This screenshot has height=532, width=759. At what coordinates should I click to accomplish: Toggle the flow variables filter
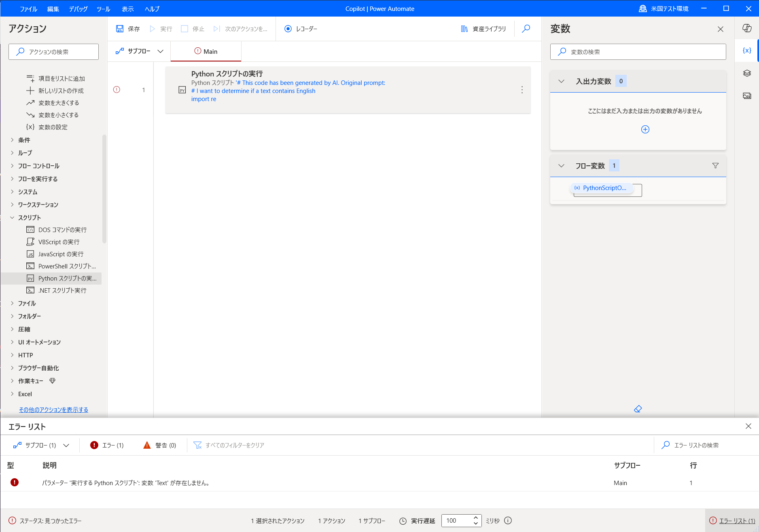pyautogui.click(x=715, y=165)
